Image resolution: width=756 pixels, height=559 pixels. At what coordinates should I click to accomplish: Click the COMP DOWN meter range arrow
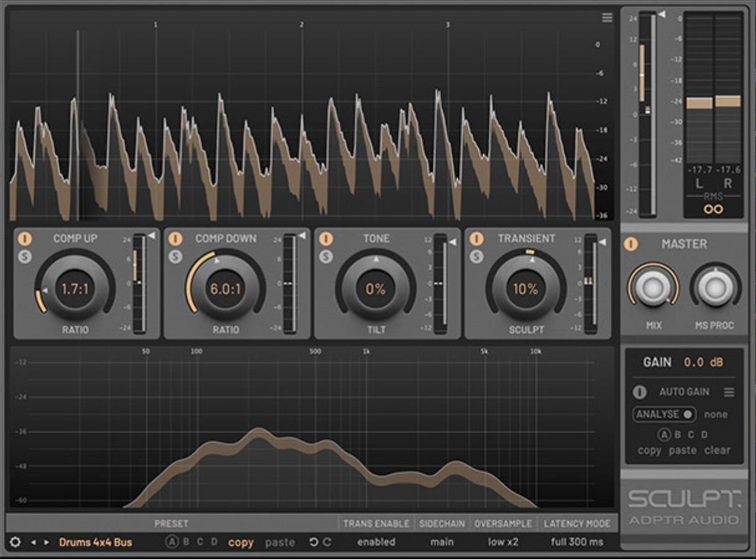(x=301, y=236)
